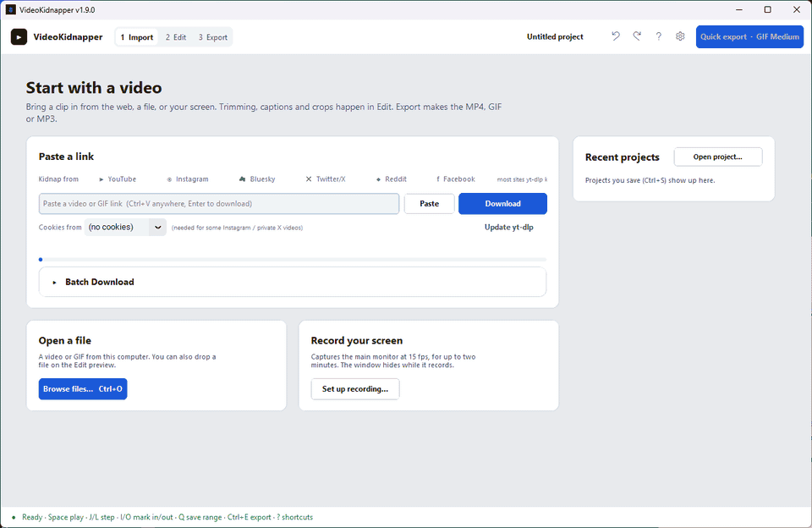This screenshot has width=812, height=528.
Task: Click the 'Kidnap from' label
Action: point(58,179)
